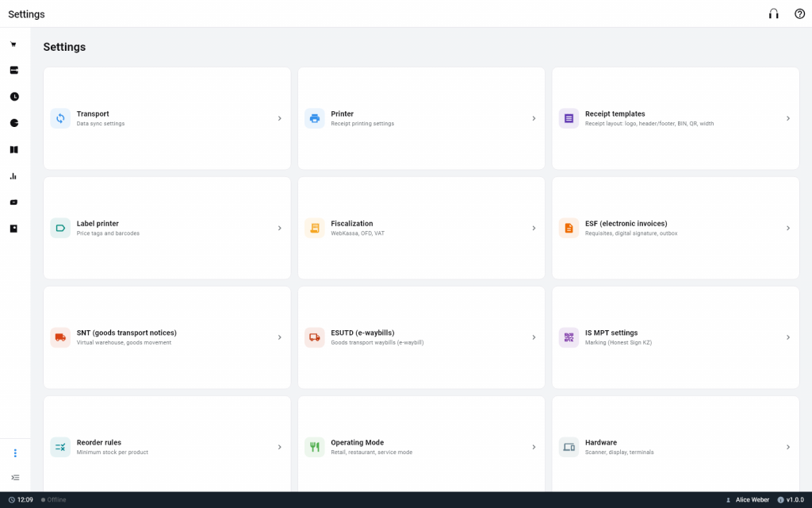Open the bar chart reports icon

[x=14, y=176]
